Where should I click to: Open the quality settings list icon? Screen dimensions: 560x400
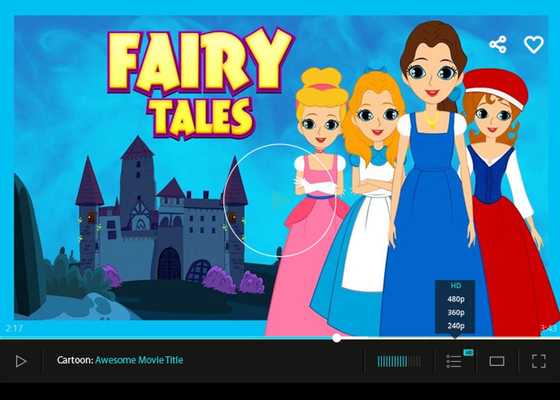point(454,361)
